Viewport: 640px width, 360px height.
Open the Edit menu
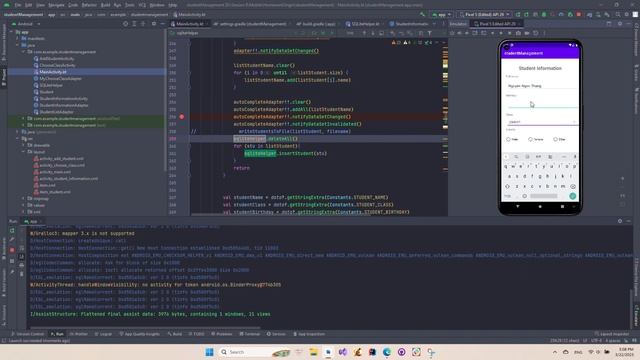[29, 5]
